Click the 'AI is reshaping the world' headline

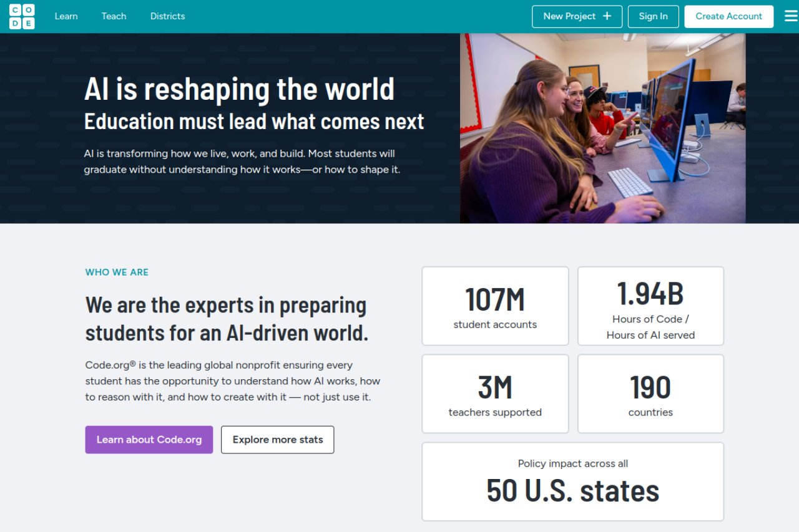[239, 89]
